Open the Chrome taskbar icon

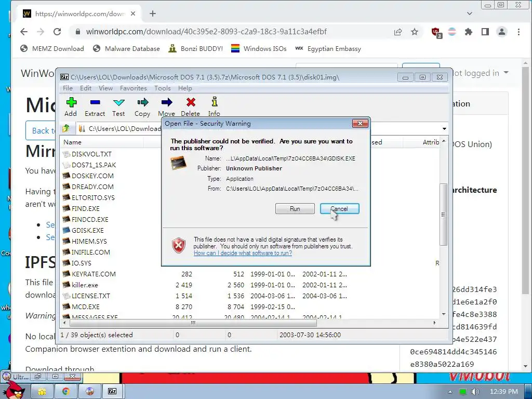(66, 391)
